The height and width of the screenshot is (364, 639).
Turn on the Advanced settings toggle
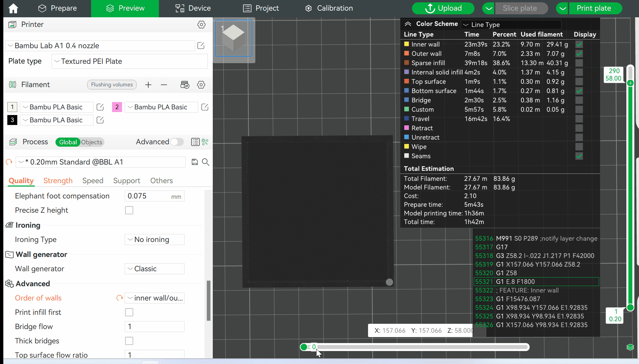click(177, 142)
